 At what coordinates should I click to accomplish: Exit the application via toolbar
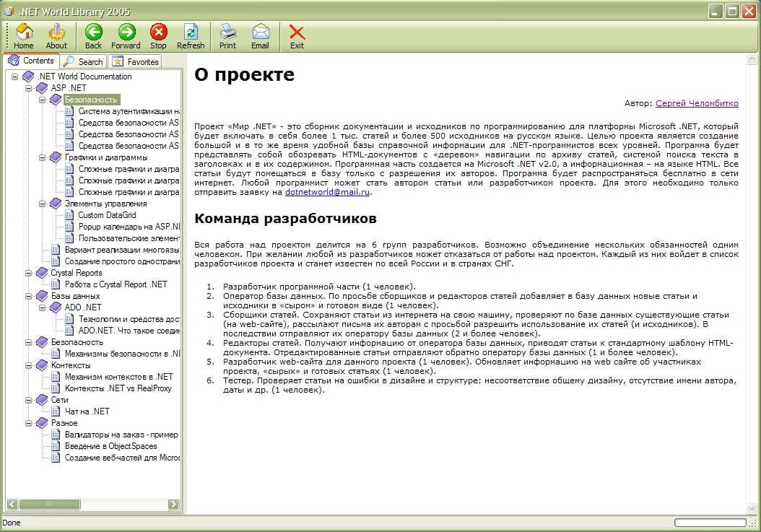point(297,36)
